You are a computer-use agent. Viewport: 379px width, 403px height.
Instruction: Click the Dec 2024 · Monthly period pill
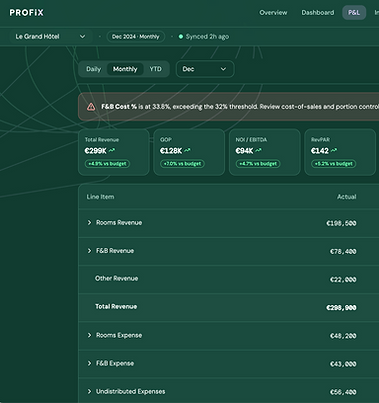click(x=136, y=37)
